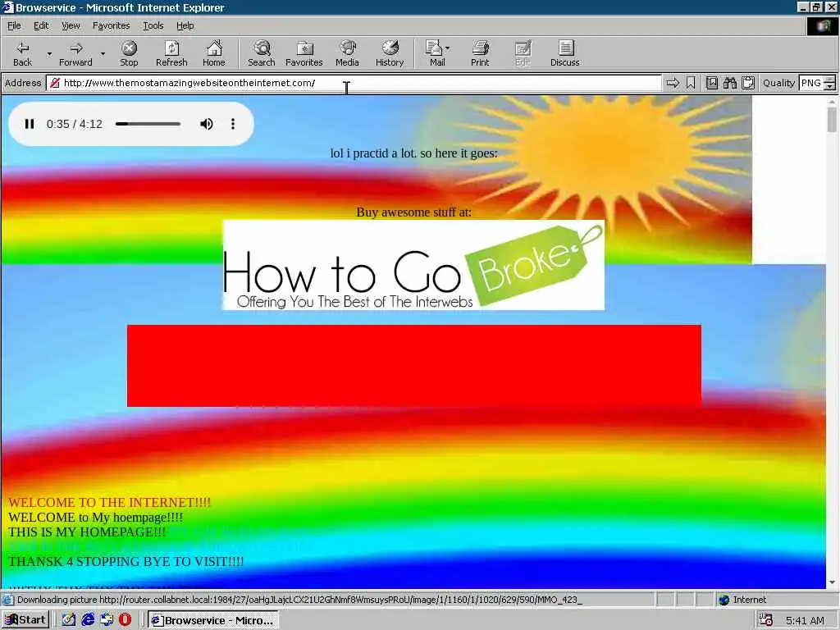Click the bookmark ribbon icon next to Go
The image size is (840, 630).
coord(691,83)
